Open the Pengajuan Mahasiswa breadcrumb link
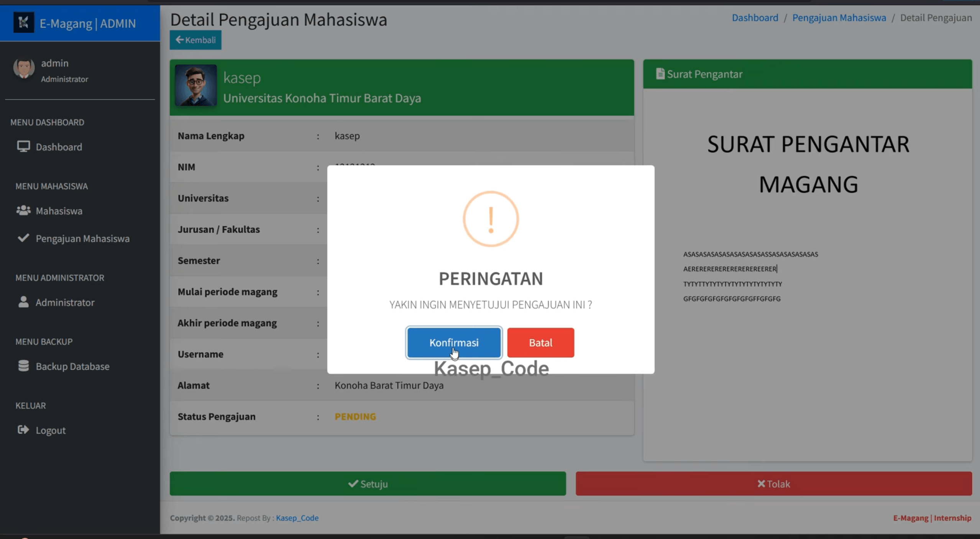The width and height of the screenshot is (980, 539). coord(839,18)
